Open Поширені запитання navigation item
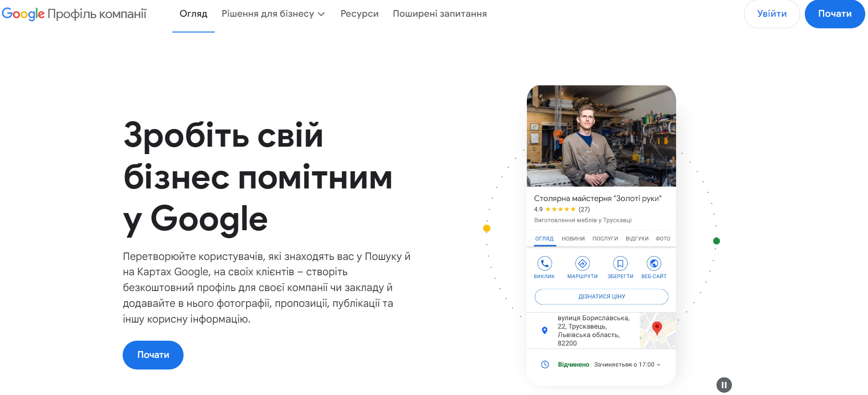This screenshot has width=868, height=395. click(x=440, y=14)
